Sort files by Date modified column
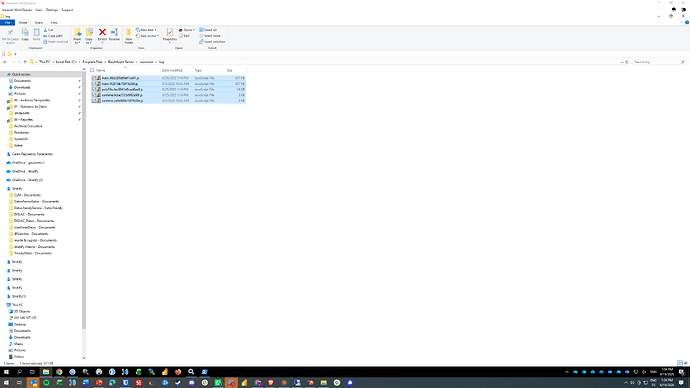The height and width of the screenshot is (388, 690). (x=176, y=70)
